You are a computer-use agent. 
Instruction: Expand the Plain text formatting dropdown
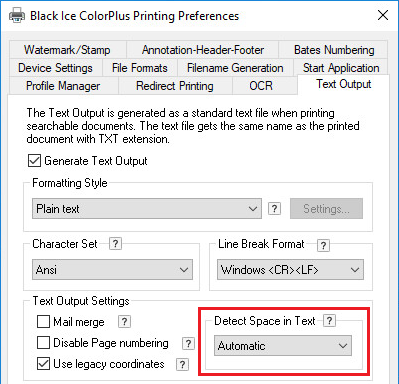point(147,209)
